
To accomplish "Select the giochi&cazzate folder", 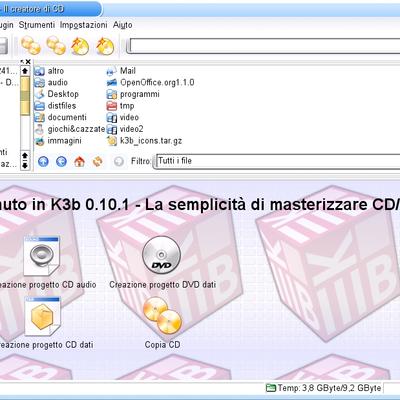I will tap(70, 129).
